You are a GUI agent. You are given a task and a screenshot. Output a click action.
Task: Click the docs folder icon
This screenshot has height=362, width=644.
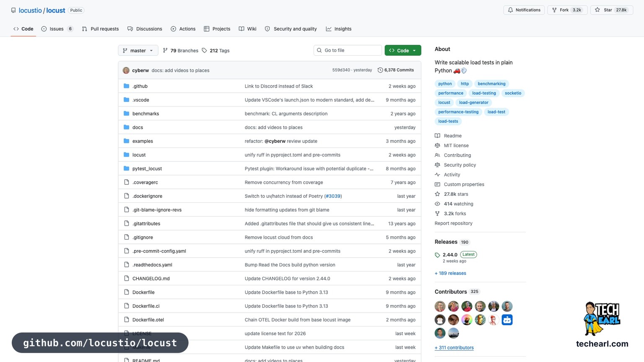127,127
